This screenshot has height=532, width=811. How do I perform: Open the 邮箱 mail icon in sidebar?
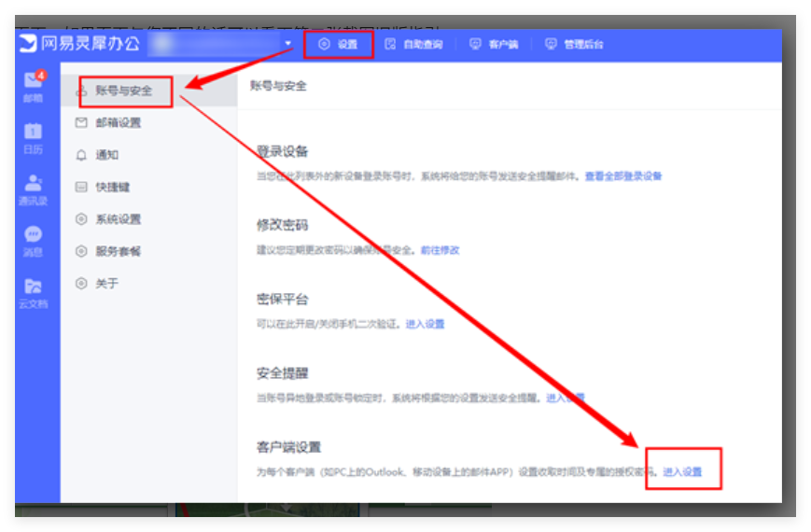coord(34,86)
